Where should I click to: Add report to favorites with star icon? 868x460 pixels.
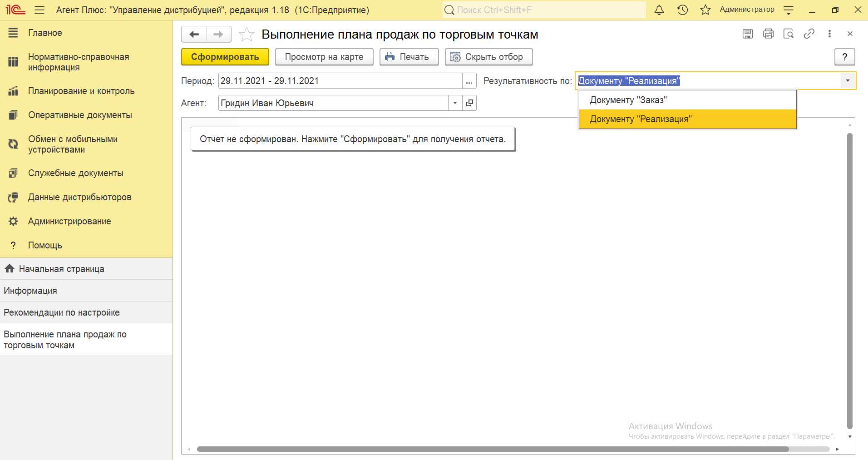247,35
